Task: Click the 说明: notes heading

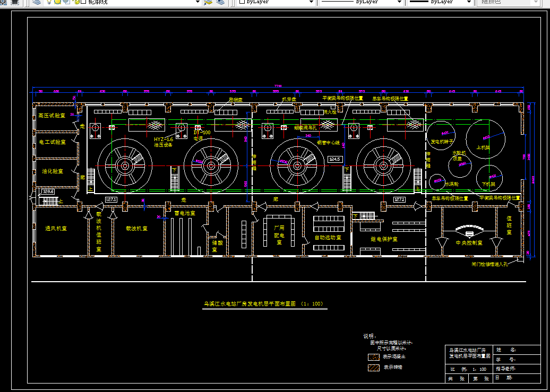Action: (x=370, y=336)
